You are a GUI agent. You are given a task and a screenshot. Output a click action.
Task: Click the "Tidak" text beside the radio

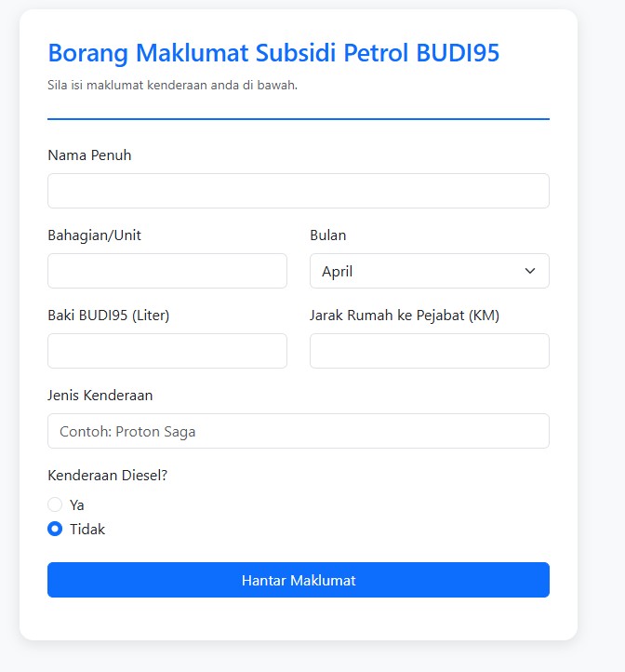(87, 529)
